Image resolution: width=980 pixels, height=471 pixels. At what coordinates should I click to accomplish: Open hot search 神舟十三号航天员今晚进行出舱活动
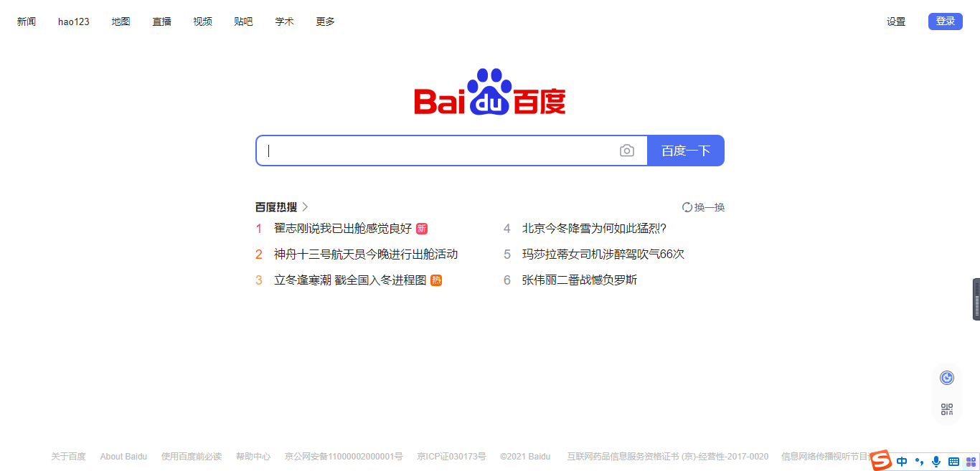coord(366,254)
